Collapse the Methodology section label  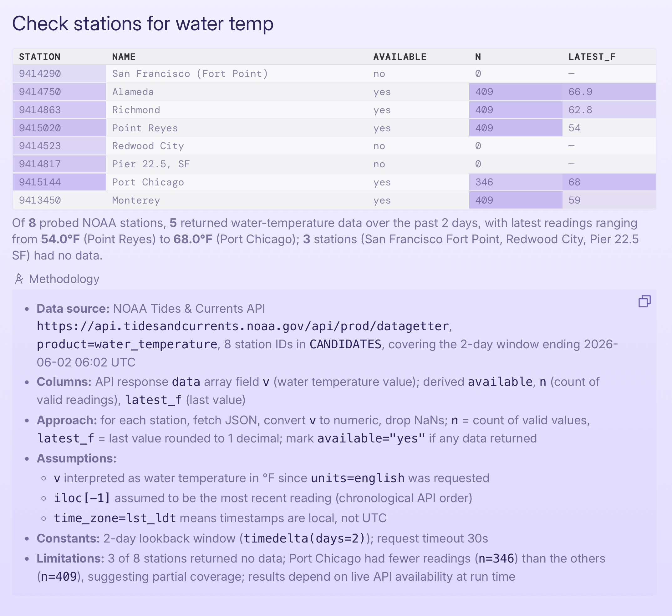[x=64, y=279]
